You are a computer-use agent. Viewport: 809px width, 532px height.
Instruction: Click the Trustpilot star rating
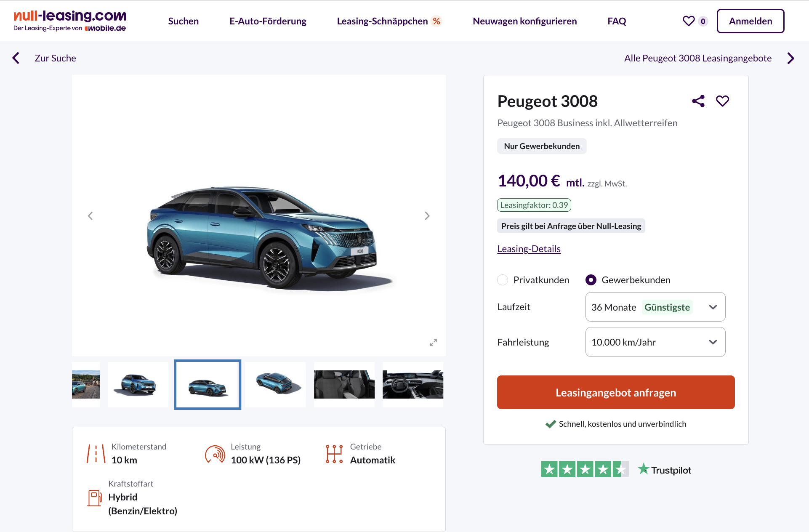[585, 469]
